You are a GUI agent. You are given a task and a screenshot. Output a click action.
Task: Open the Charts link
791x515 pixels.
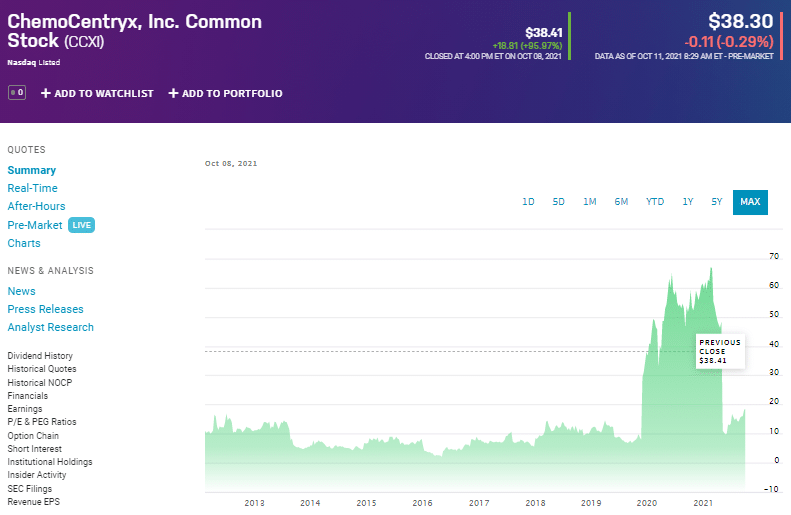pyautogui.click(x=24, y=243)
